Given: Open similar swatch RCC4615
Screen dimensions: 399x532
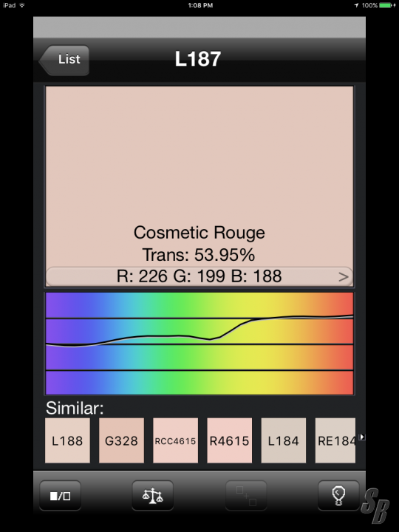Looking at the screenshot, I should (x=175, y=440).
